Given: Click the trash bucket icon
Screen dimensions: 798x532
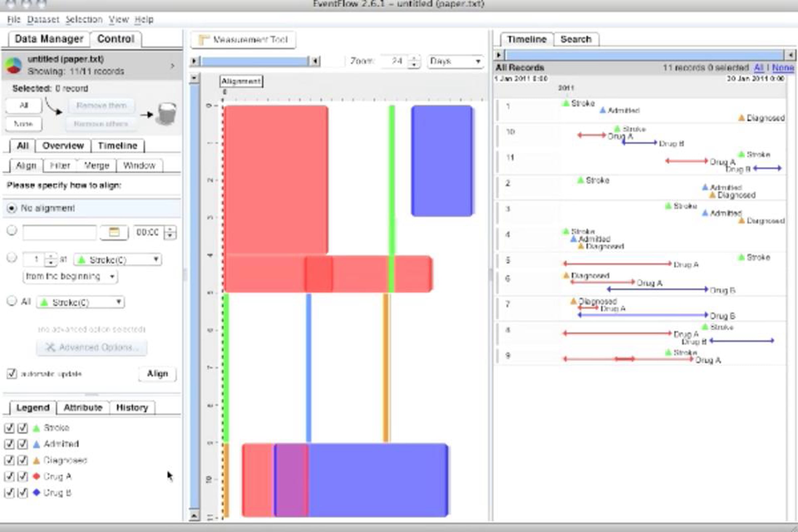Looking at the screenshot, I should pos(166,114).
